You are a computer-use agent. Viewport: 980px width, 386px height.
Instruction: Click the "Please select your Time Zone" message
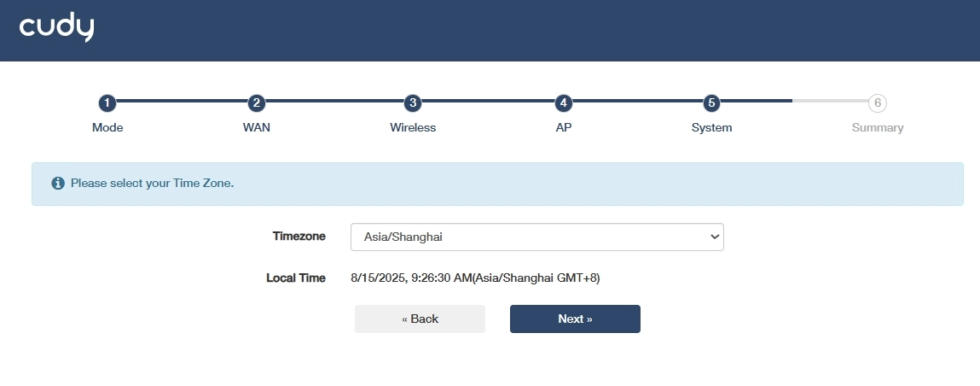(x=152, y=184)
